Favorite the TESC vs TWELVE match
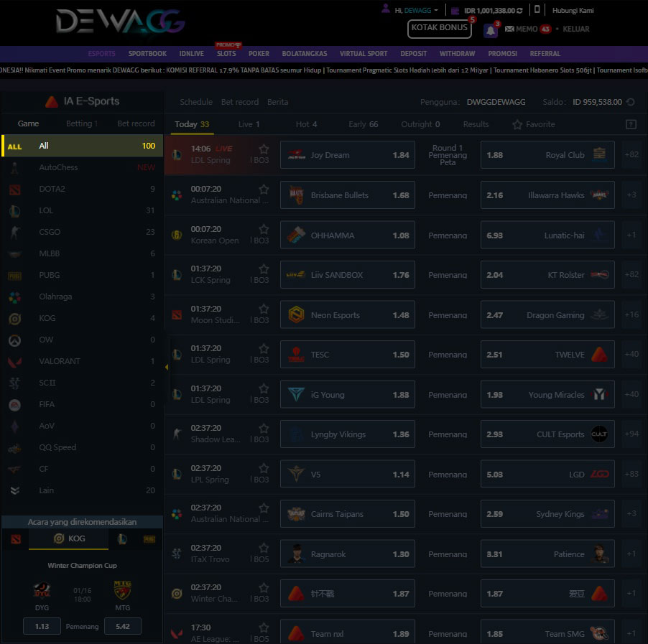The image size is (648, 644). click(264, 349)
